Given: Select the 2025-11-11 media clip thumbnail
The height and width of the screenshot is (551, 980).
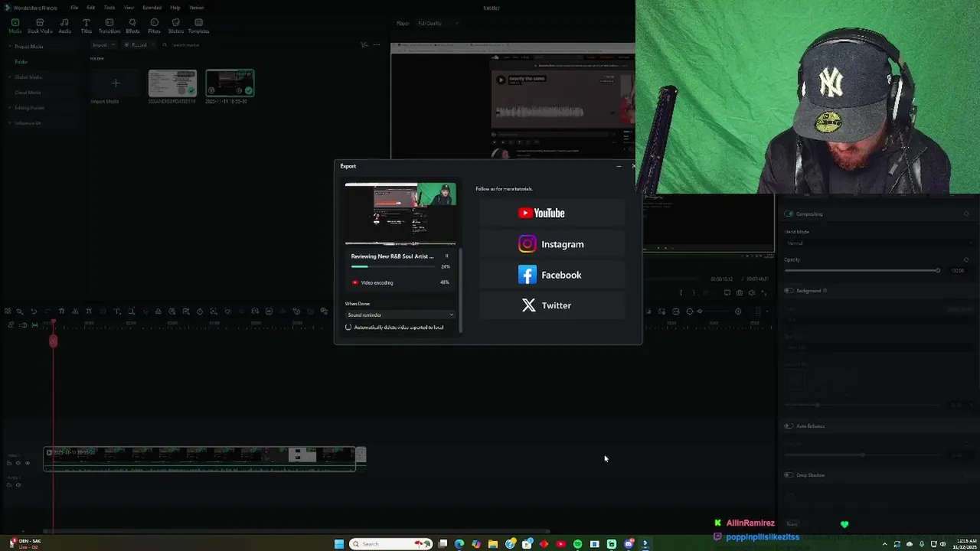Looking at the screenshot, I should click(x=230, y=83).
